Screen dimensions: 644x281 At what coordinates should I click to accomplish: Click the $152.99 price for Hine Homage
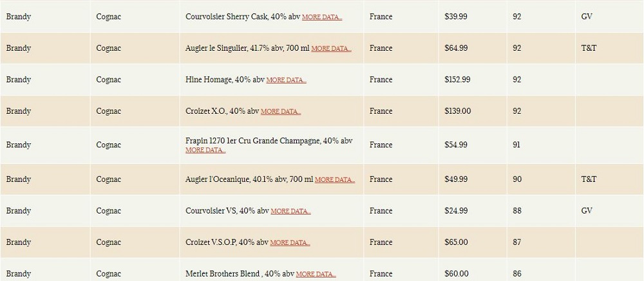(x=457, y=80)
